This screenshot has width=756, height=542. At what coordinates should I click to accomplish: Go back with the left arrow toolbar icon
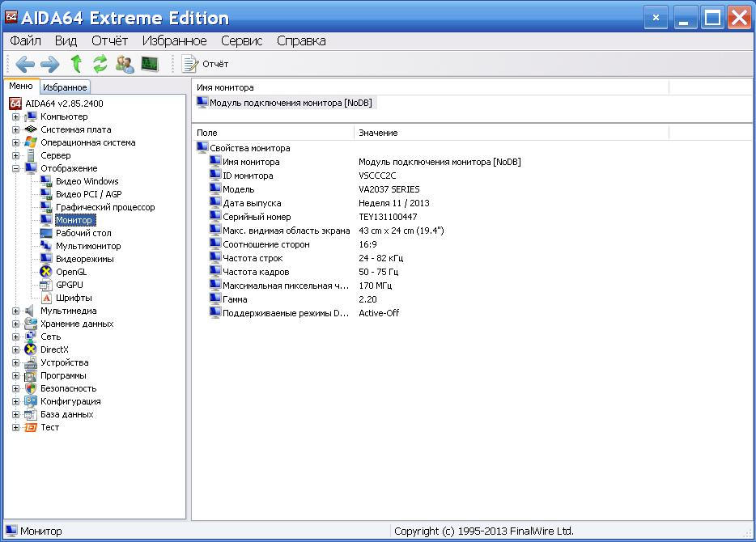point(25,64)
